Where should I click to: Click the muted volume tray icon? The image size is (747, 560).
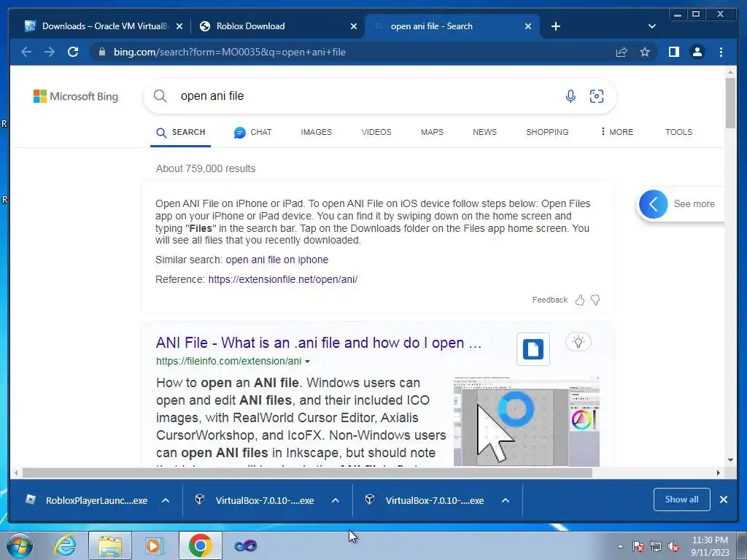tap(673, 547)
